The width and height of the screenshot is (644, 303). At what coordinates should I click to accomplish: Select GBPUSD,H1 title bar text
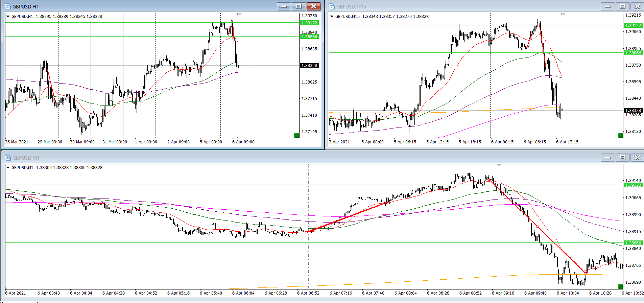(x=26, y=6)
